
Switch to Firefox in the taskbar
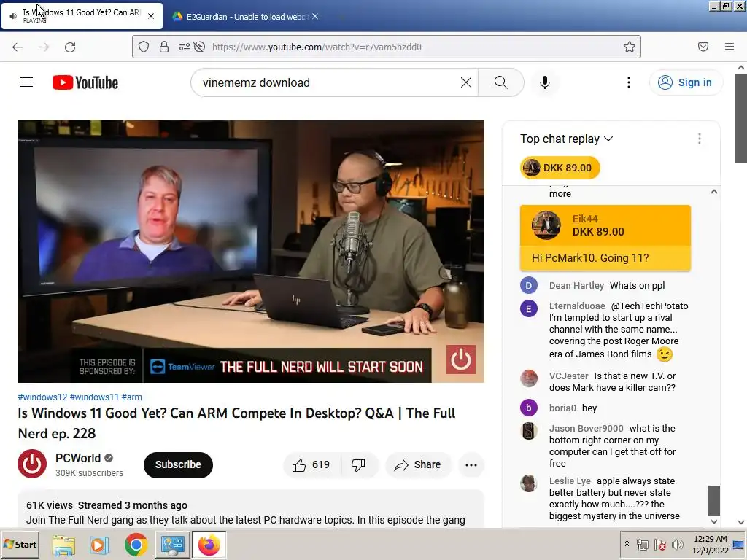click(x=209, y=545)
